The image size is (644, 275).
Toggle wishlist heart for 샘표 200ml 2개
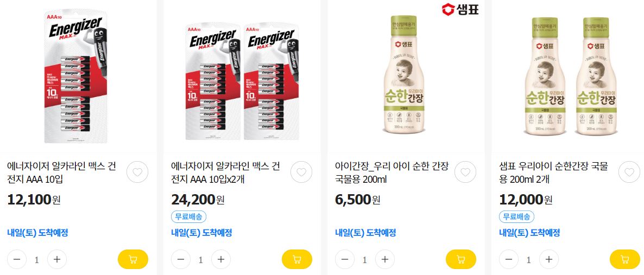pyautogui.click(x=629, y=172)
